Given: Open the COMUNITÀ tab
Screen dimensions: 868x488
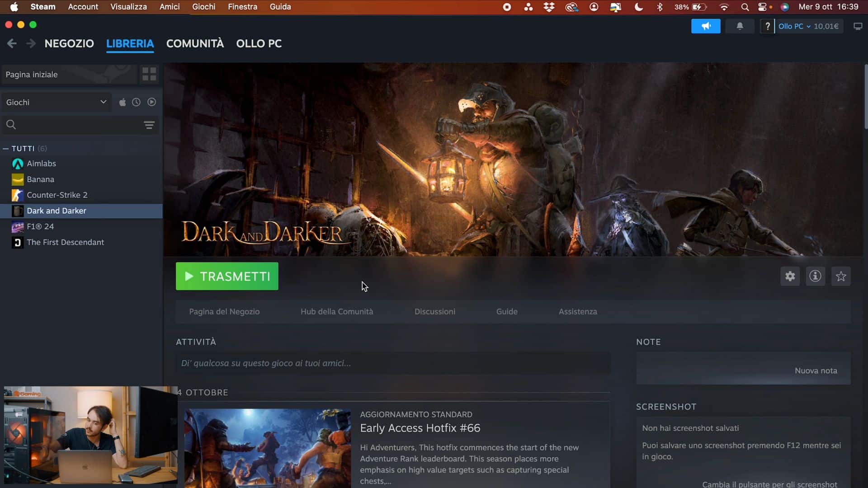Looking at the screenshot, I should (195, 43).
